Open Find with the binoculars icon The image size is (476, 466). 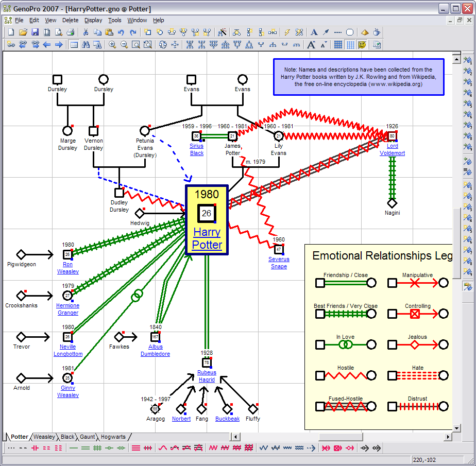86,45
